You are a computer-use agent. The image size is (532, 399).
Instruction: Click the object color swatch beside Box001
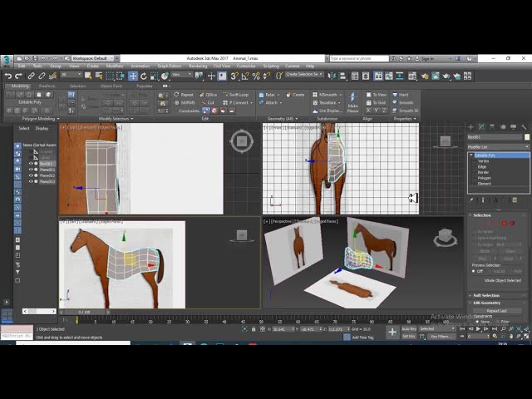point(526,137)
